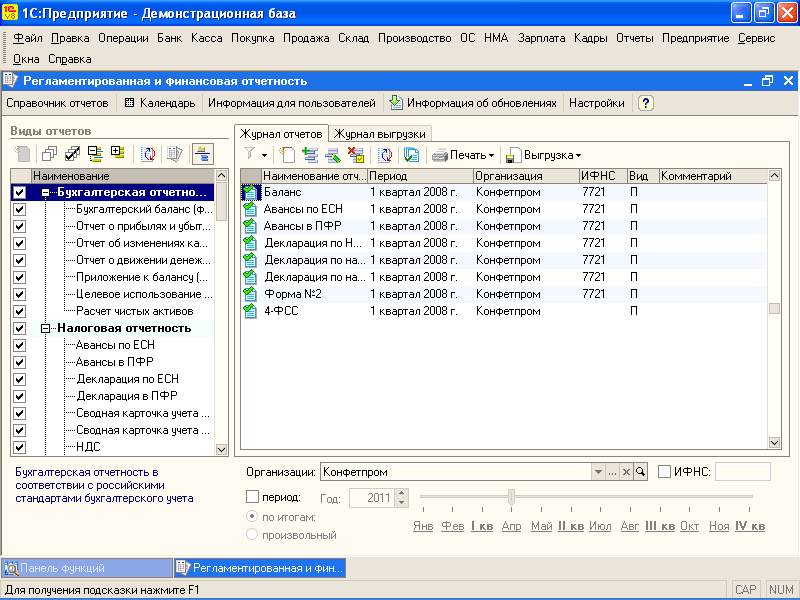
Task: Toggle the hierarchical view icon in the left panel
Action: (x=203, y=154)
